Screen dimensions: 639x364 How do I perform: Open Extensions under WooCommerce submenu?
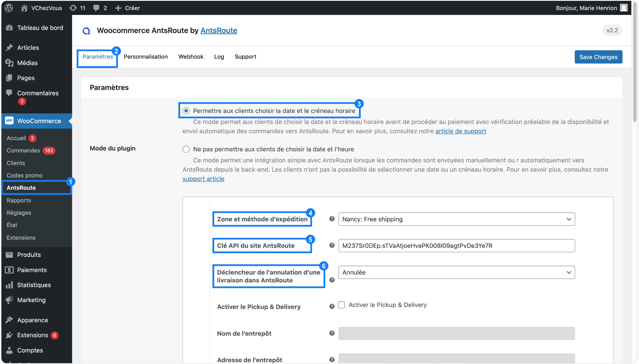click(x=21, y=238)
